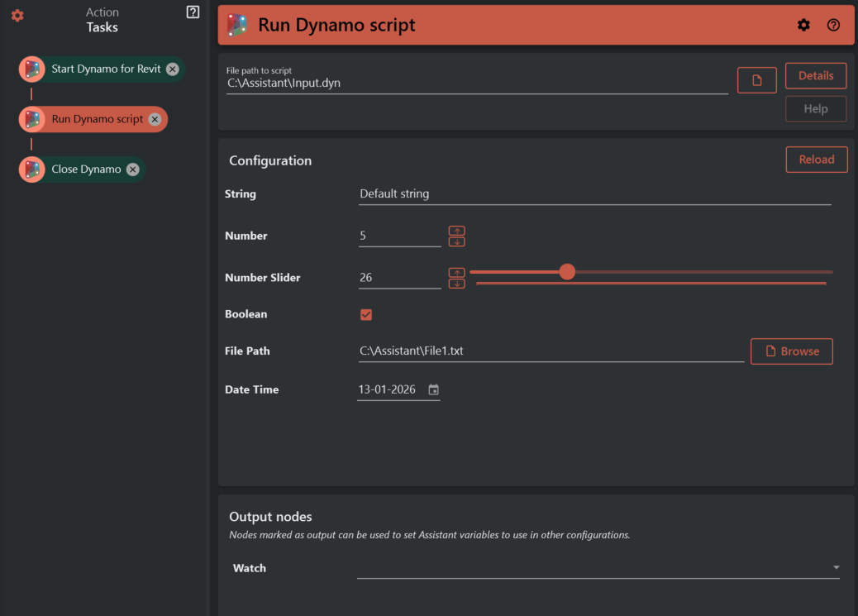Click the Reload configuration button
Screen dimensions: 858x616
(816, 159)
